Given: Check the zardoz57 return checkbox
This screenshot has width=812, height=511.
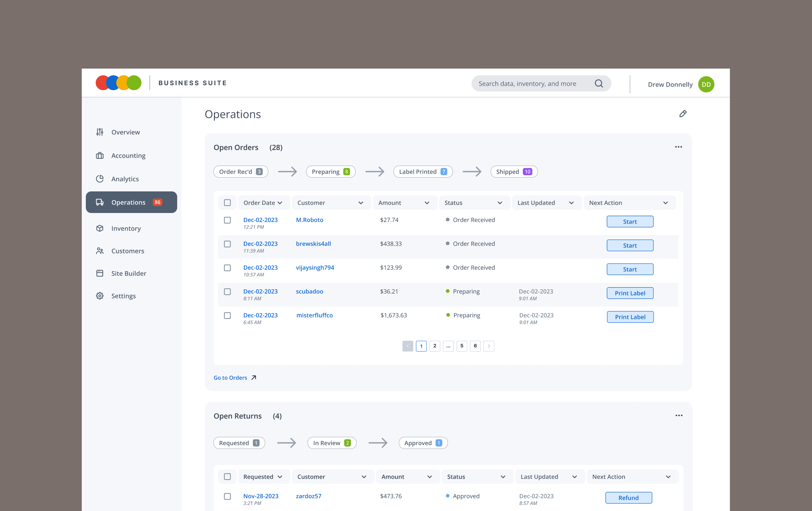Looking at the screenshot, I should click(227, 496).
